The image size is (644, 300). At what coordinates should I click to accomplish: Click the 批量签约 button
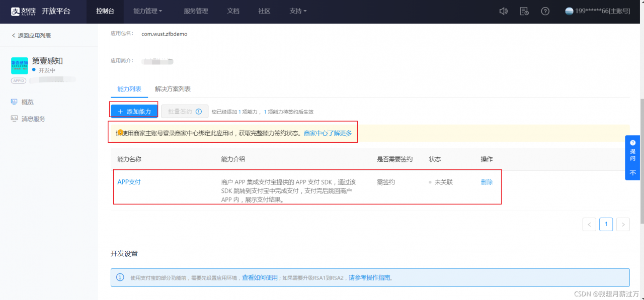click(x=185, y=112)
